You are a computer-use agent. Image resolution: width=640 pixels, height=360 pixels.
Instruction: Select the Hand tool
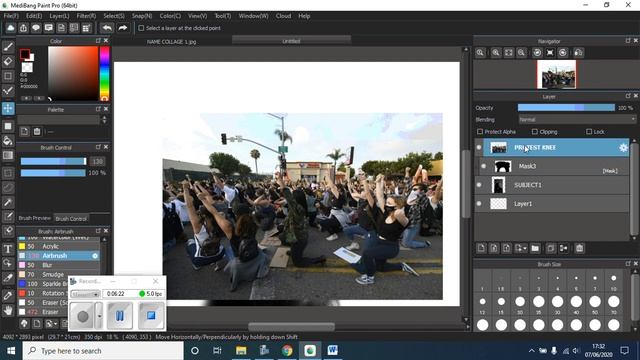(x=8, y=311)
